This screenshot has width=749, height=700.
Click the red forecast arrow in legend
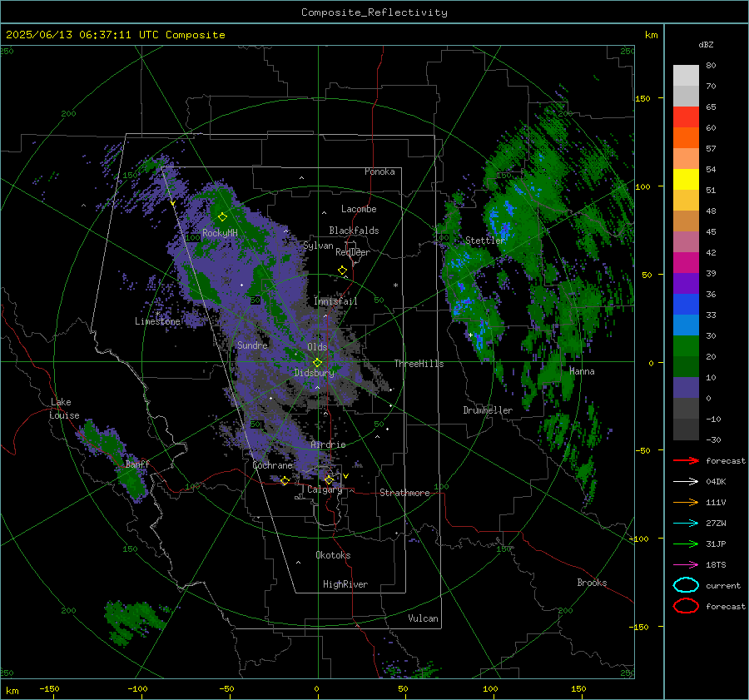tap(686, 460)
